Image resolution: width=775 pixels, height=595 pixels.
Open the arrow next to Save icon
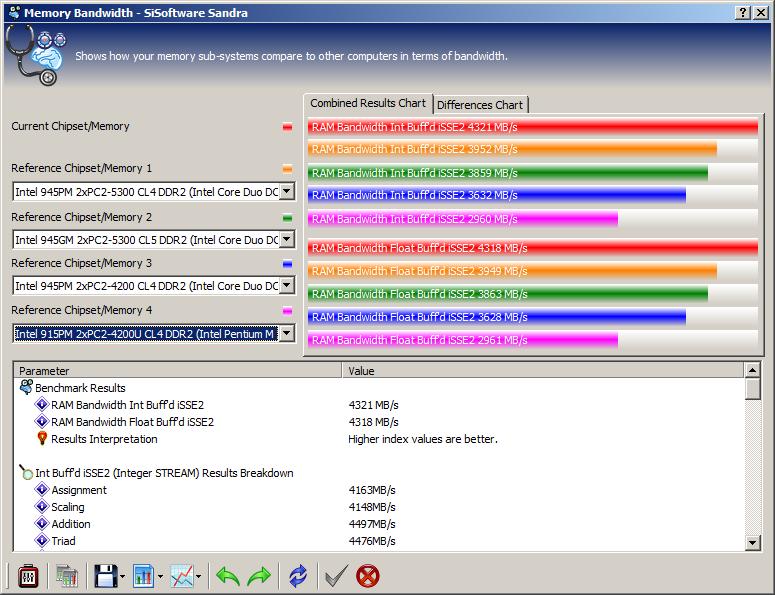tap(122, 577)
